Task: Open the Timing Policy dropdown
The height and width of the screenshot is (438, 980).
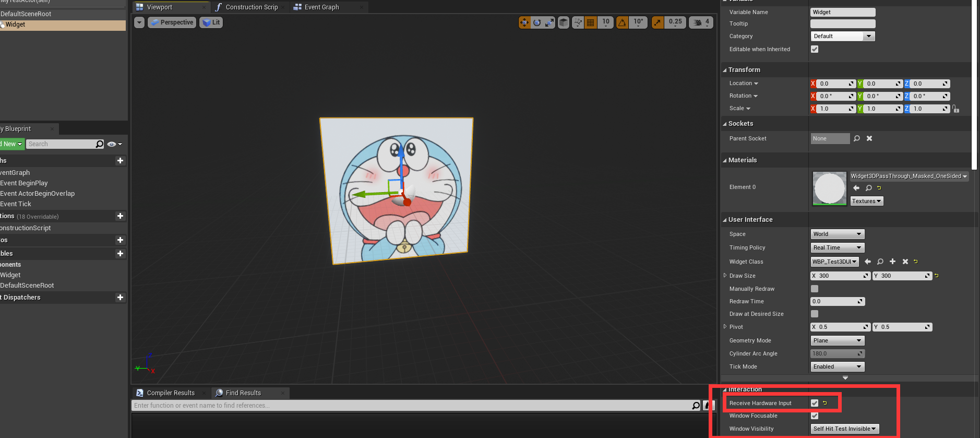Action: pos(838,247)
